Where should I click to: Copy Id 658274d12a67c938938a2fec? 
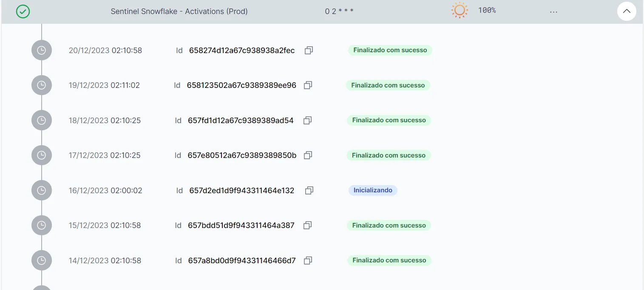point(309,50)
